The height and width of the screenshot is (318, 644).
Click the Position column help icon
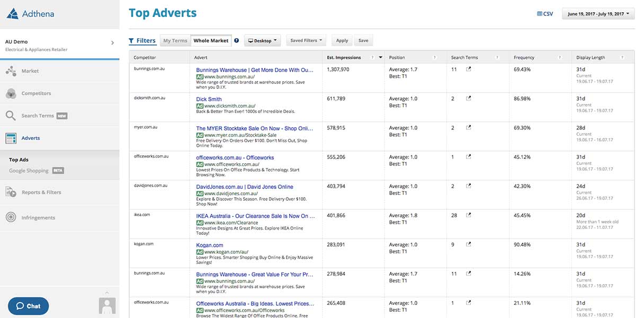(x=434, y=57)
